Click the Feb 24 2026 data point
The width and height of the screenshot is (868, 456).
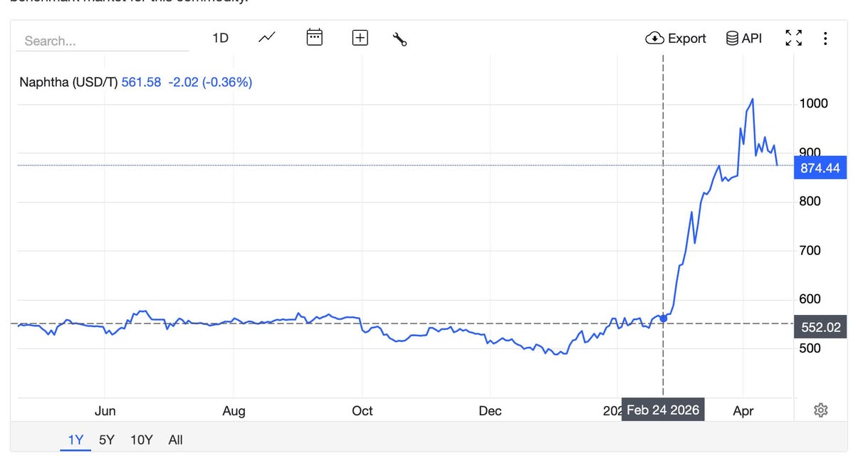click(x=664, y=318)
